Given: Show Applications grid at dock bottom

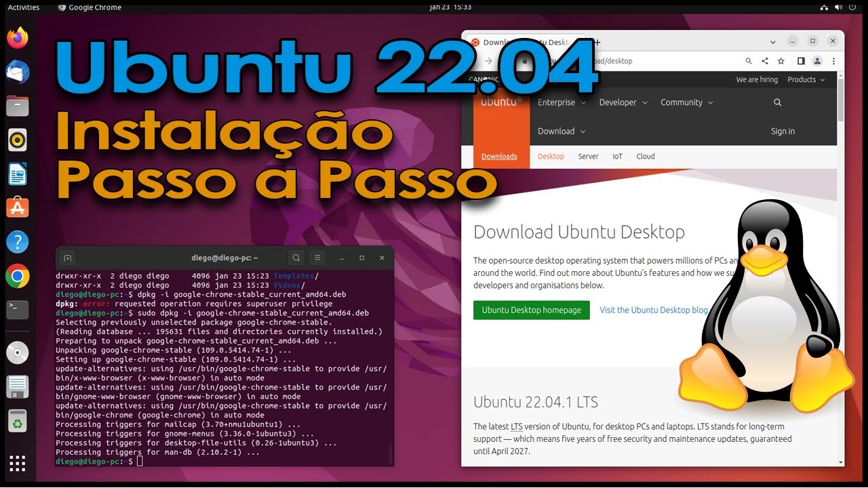Looking at the screenshot, I should tap(18, 464).
